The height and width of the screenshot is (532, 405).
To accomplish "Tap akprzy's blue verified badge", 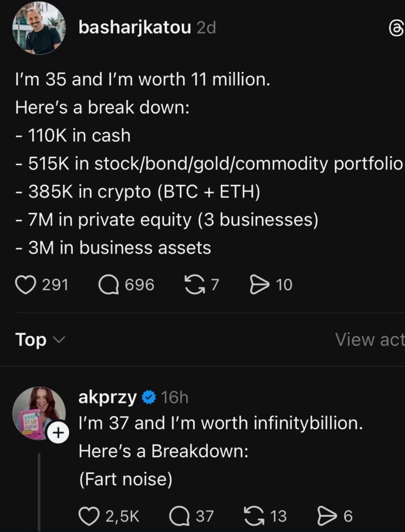I will pyautogui.click(x=149, y=397).
